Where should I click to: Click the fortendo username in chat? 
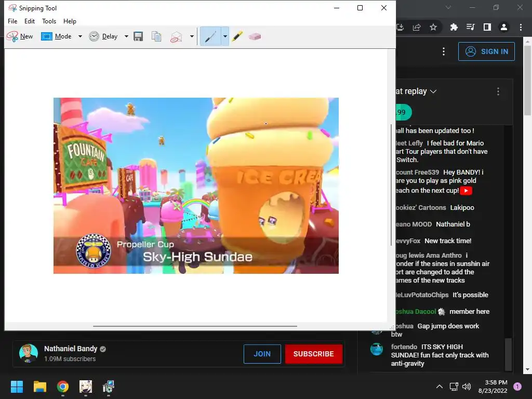(x=404, y=347)
